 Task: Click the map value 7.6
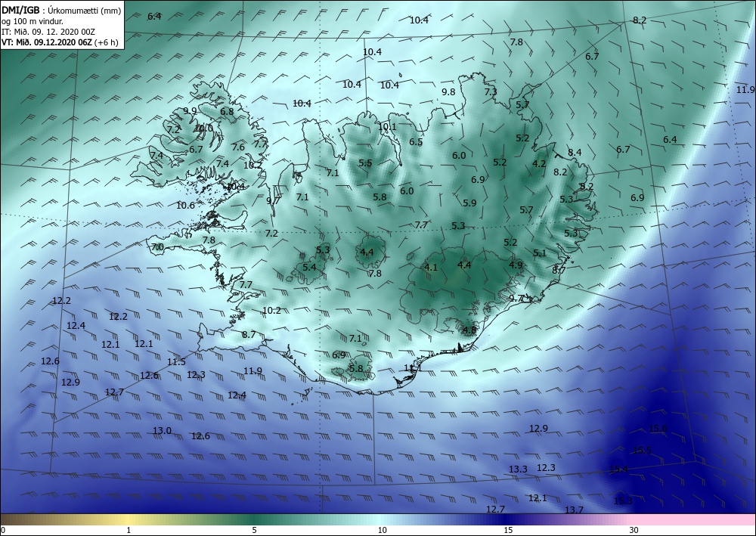[238, 147]
